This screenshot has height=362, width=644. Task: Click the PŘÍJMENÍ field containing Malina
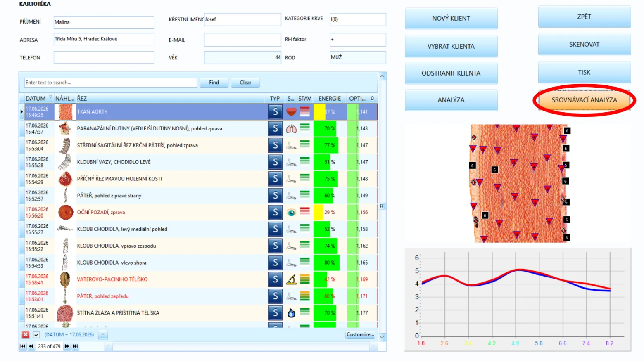point(104,22)
